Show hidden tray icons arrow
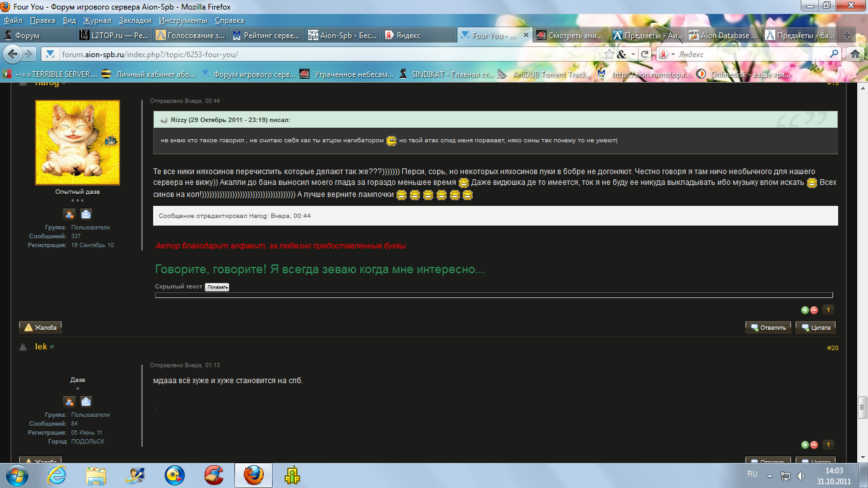The width and height of the screenshot is (868, 488). point(770,475)
